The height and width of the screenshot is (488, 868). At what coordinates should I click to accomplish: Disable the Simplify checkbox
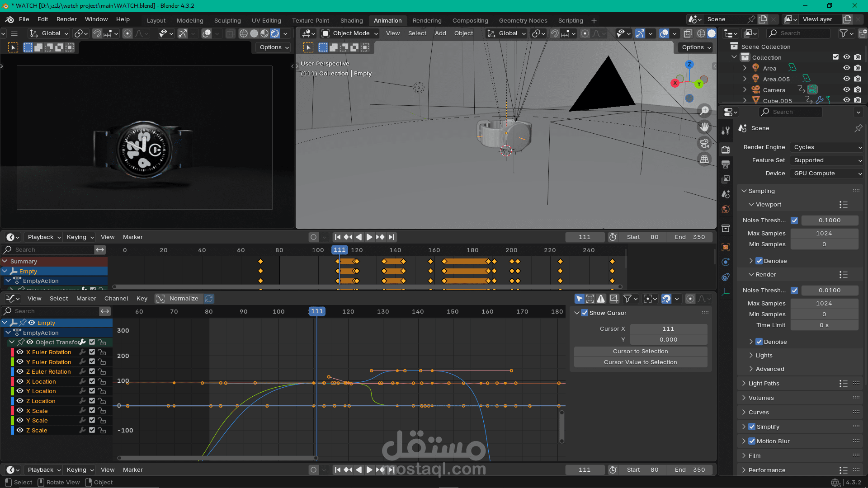752,427
